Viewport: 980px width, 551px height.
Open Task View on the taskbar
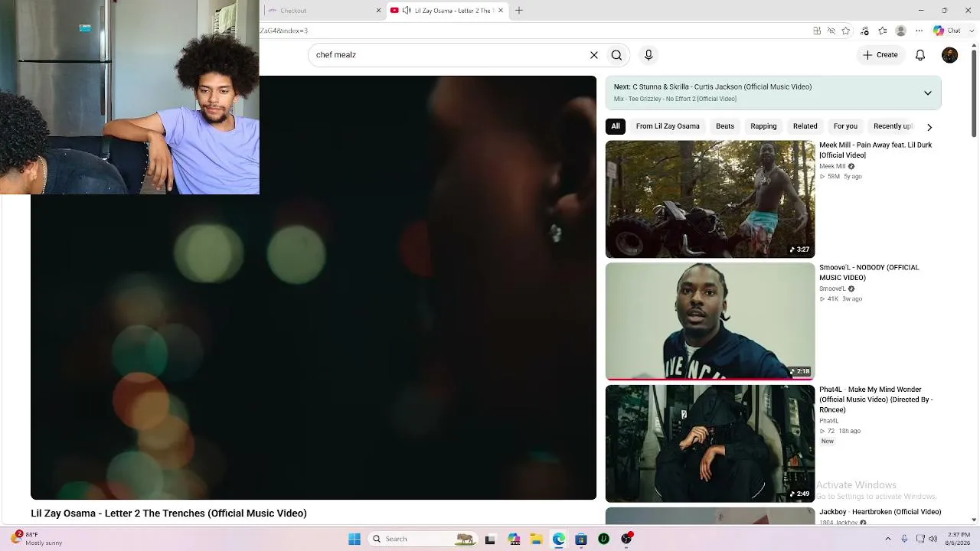tap(490, 539)
